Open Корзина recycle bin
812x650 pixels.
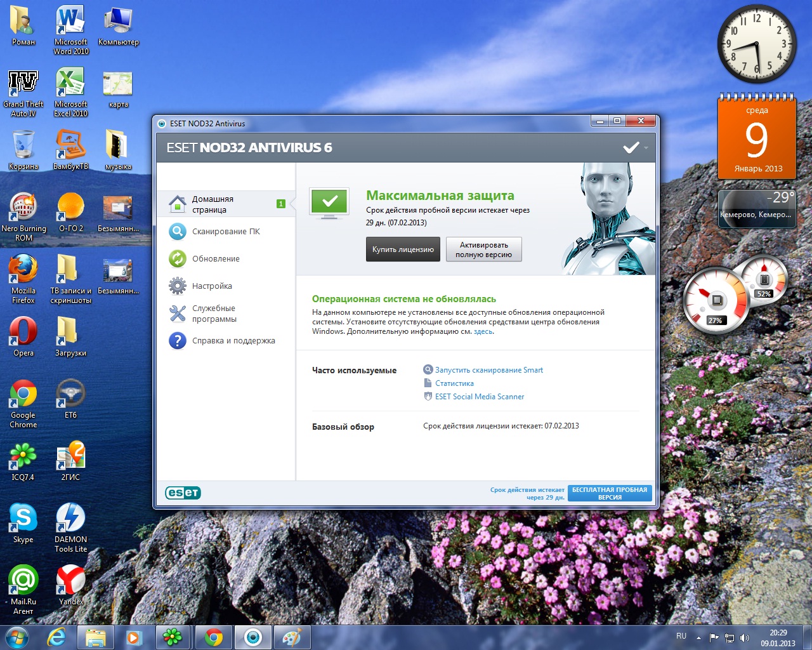(23, 151)
